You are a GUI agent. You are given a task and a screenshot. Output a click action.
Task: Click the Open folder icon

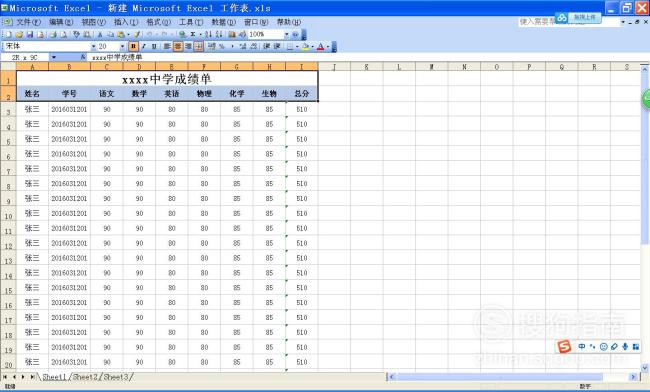point(19,34)
